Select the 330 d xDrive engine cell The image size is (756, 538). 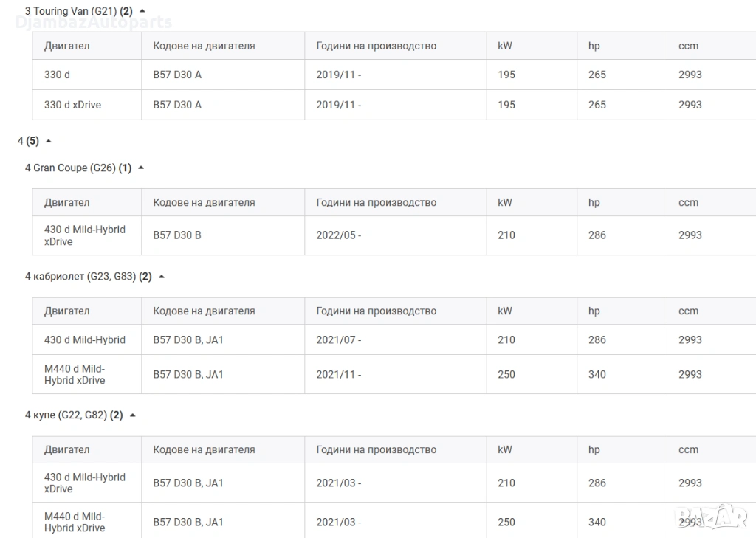(72, 105)
